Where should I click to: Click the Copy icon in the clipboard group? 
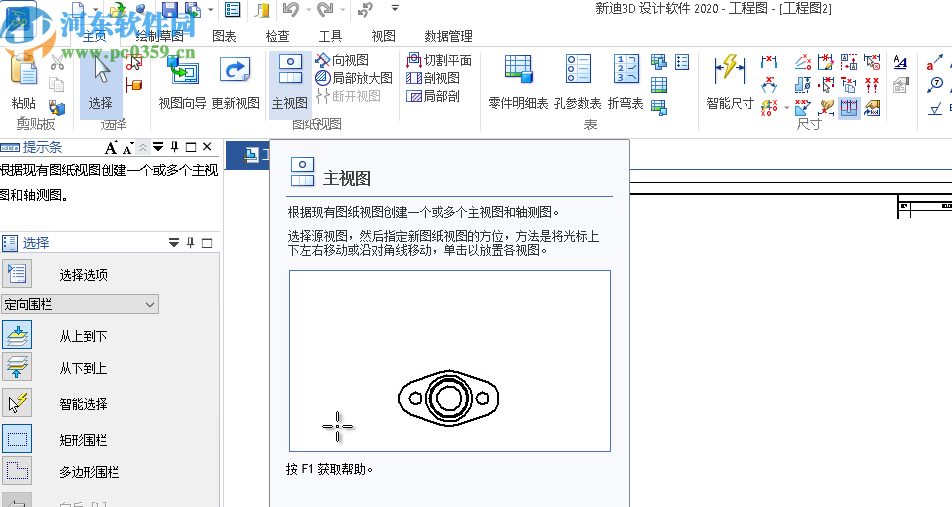tap(56, 84)
